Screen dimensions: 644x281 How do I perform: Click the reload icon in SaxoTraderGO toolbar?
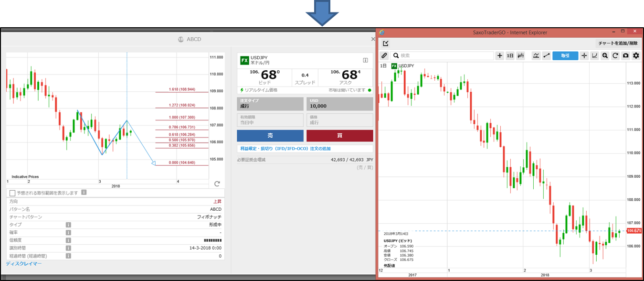point(615,55)
